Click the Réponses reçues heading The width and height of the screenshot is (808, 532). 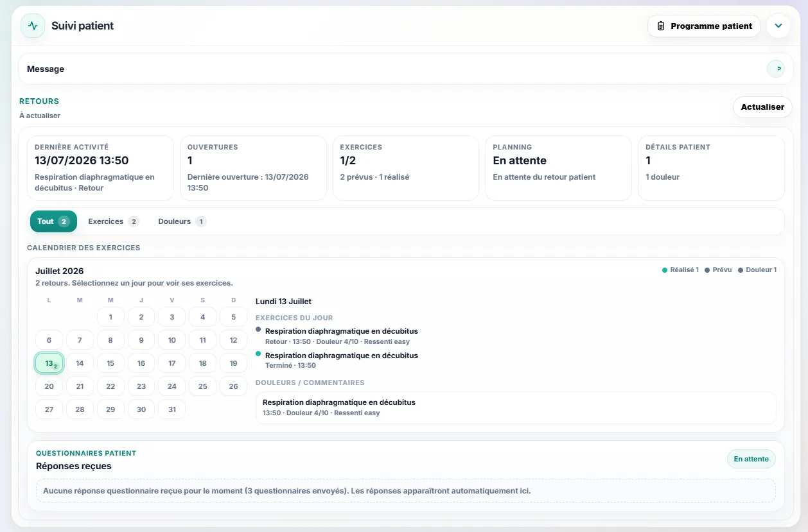coord(74,466)
